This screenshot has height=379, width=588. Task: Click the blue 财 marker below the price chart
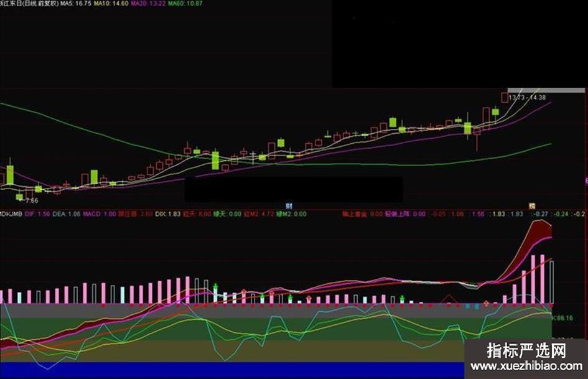point(289,205)
